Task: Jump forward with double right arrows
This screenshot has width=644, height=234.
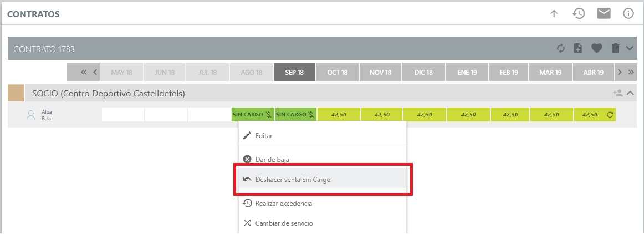Action: 631,72
